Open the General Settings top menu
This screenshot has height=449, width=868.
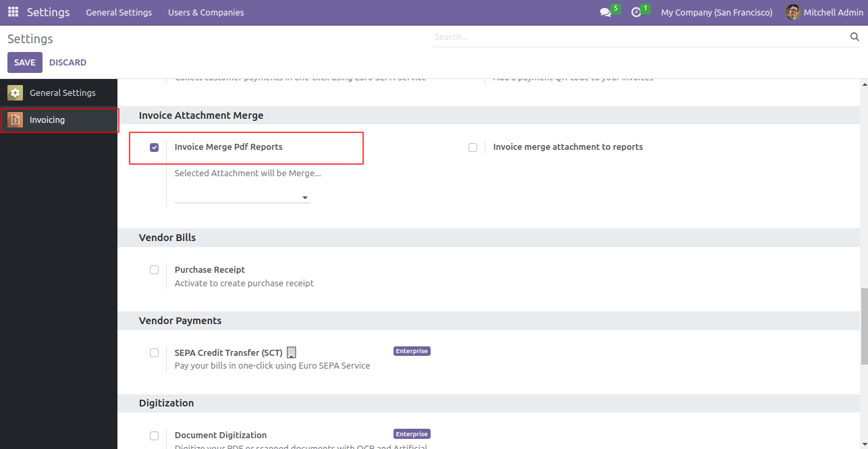[x=119, y=12]
